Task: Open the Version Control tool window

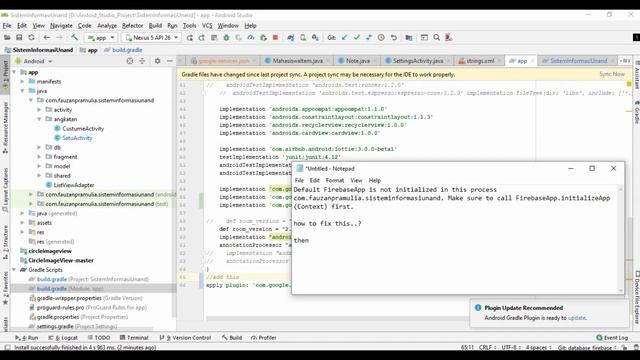Action: click(186, 338)
